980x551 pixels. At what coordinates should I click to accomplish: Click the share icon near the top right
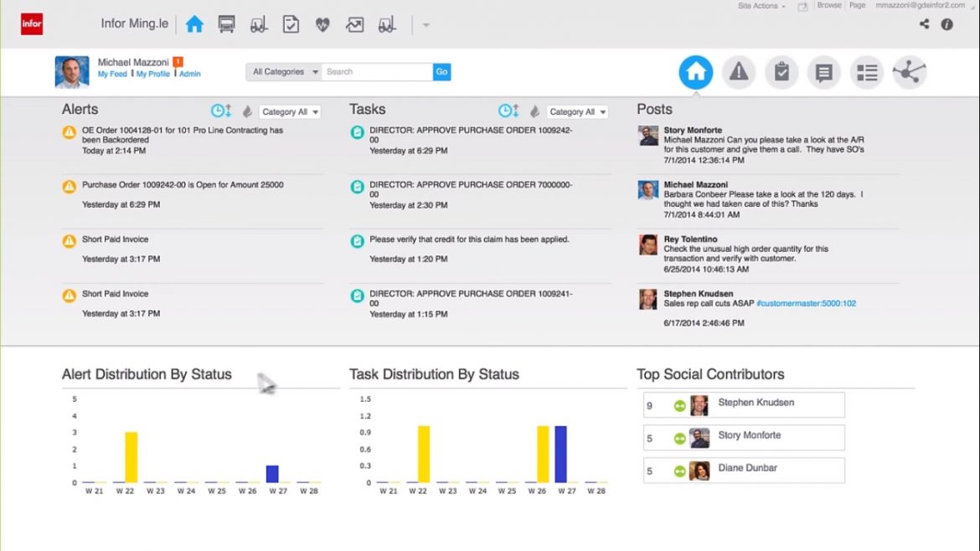point(924,24)
